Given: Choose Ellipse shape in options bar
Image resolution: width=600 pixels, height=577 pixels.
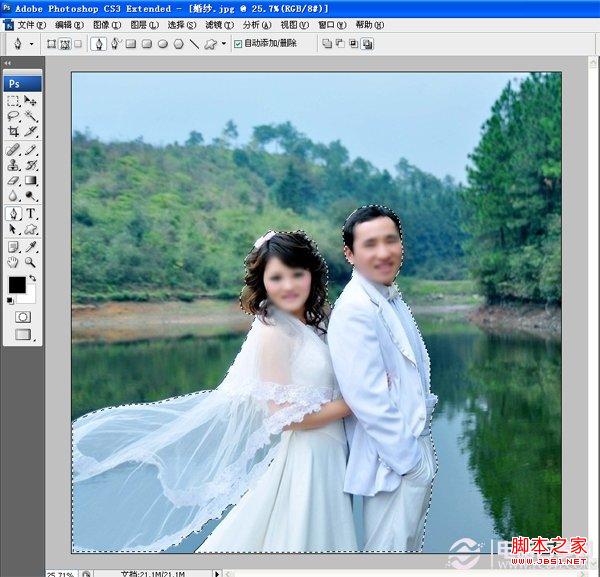Looking at the screenshot, I should pos(163,44).
